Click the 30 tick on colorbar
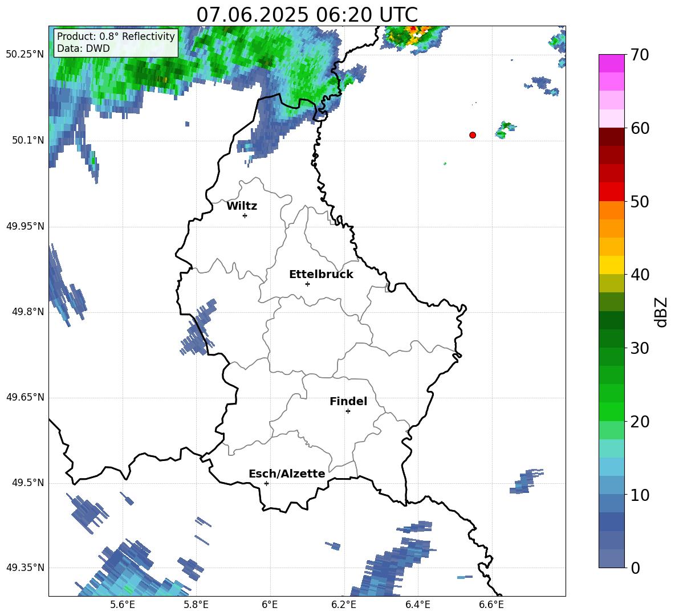The width and height of the screenshot is (675, 616). (x=640, y=348)
